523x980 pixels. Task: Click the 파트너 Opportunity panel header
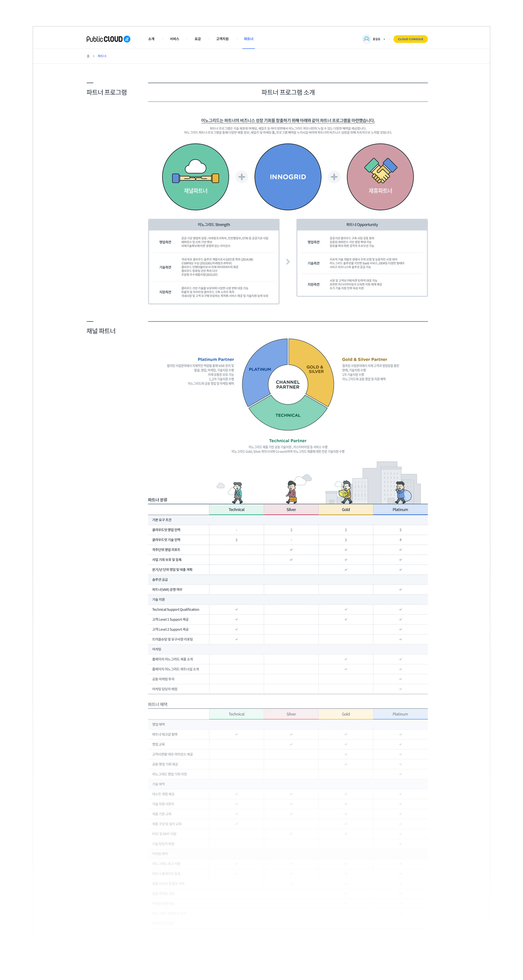362,224
